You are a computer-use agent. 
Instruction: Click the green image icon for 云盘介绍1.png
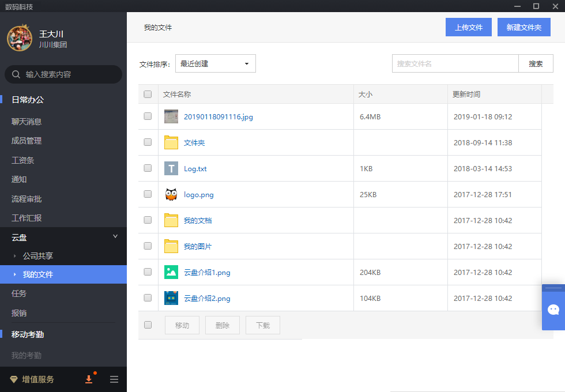point(171,272)
